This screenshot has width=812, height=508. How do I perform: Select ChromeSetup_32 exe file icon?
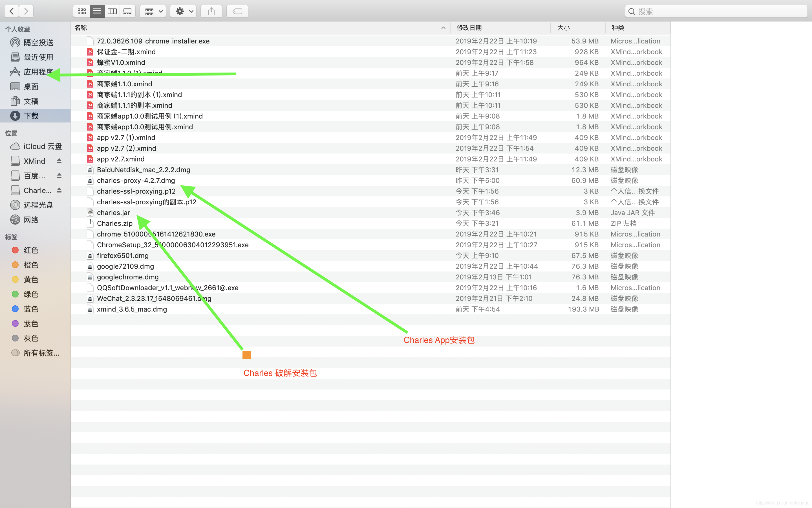coord(90,245)
